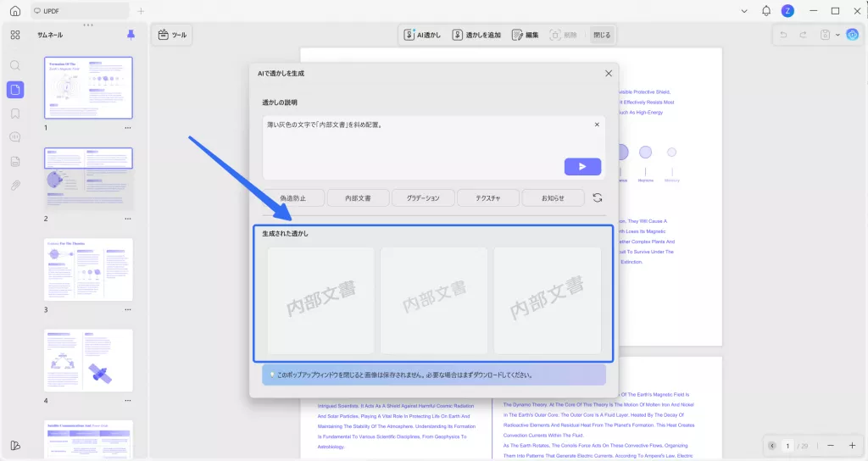
Task: Open page 2 thumbnail
Action: [88, 179]
